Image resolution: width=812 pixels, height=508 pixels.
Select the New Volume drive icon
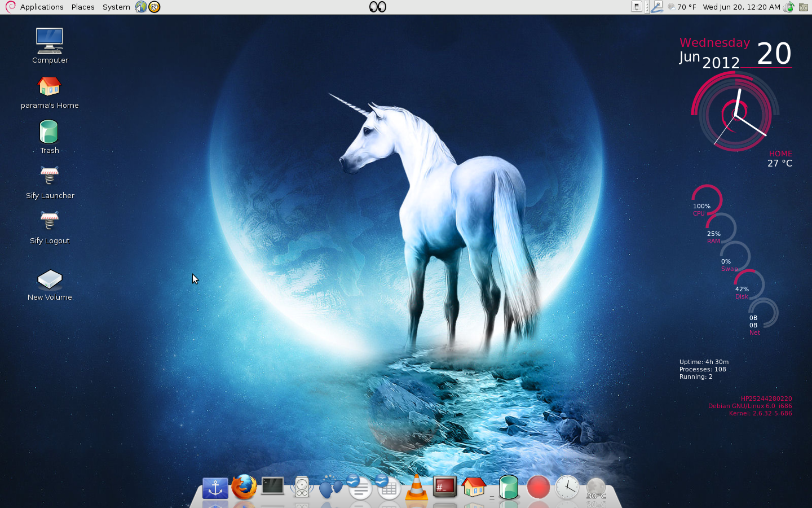pos(50,285)
